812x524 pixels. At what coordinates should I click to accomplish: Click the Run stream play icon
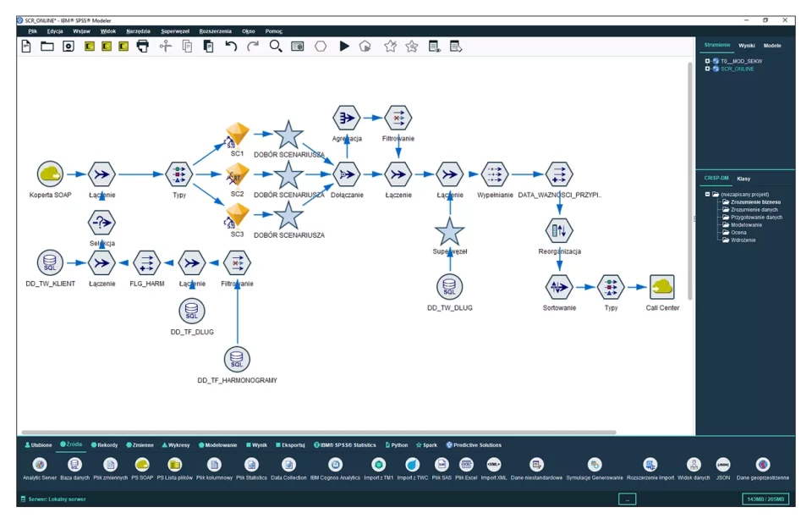344,47
